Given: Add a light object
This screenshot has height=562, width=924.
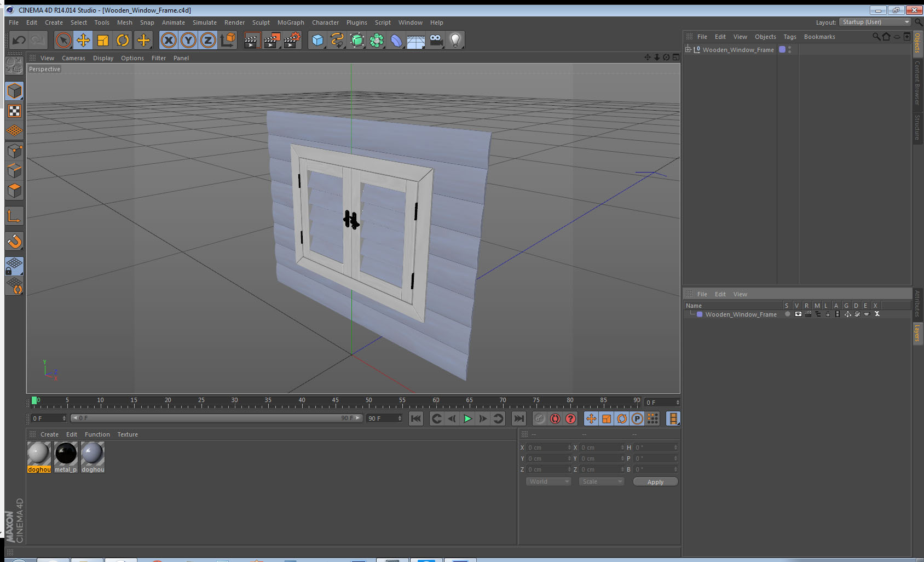Looking at the screenshot, I should 455,40.
